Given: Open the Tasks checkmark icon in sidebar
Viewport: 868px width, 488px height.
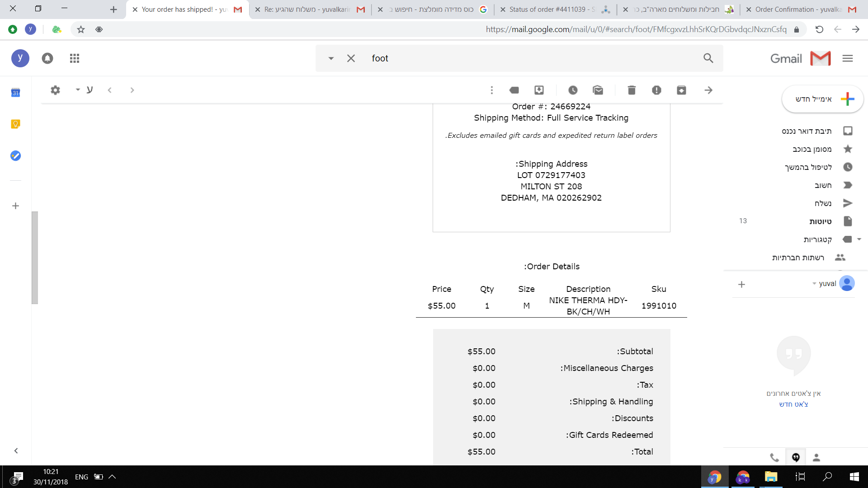Looking at the screenshot, I should (15, 156).
